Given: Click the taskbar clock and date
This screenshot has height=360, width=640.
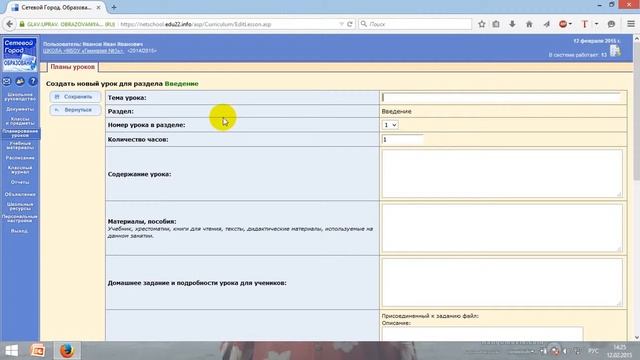Looking at the screenshot, I should 619,351.
